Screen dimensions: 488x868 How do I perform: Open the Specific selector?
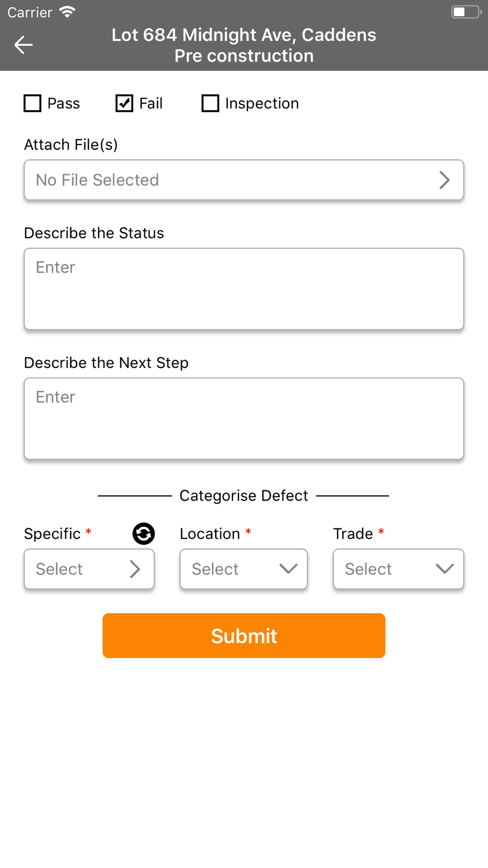[89, 569]
